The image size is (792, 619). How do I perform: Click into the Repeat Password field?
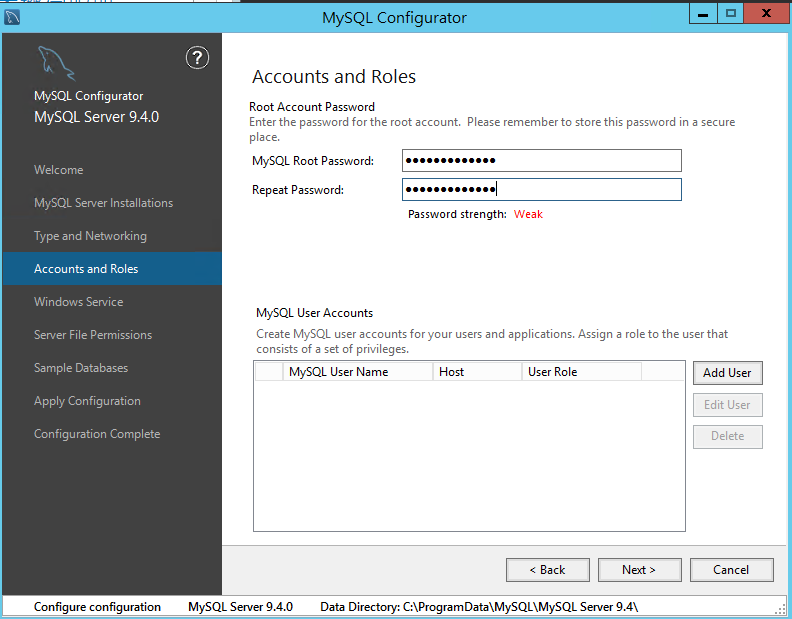[x=542, y=189]
